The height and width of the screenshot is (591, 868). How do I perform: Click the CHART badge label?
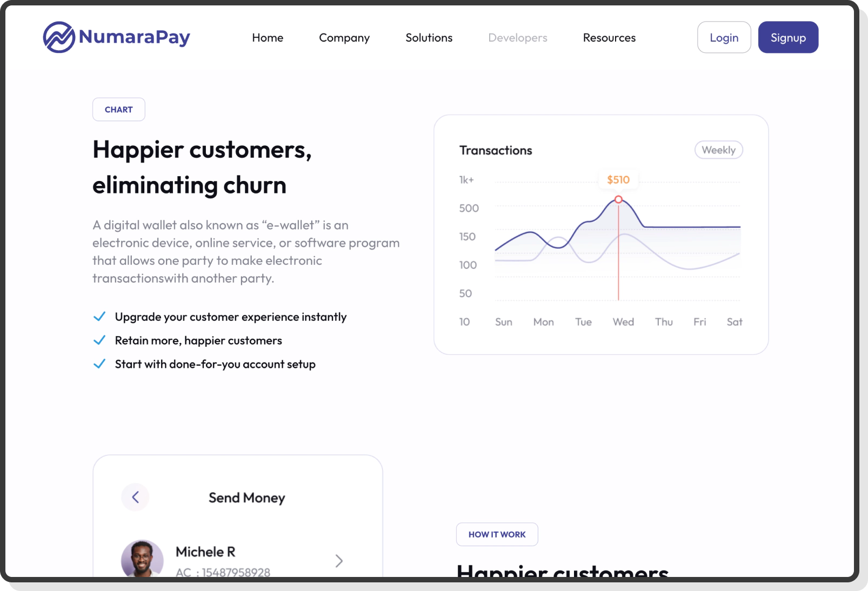[x=118, y=109]
